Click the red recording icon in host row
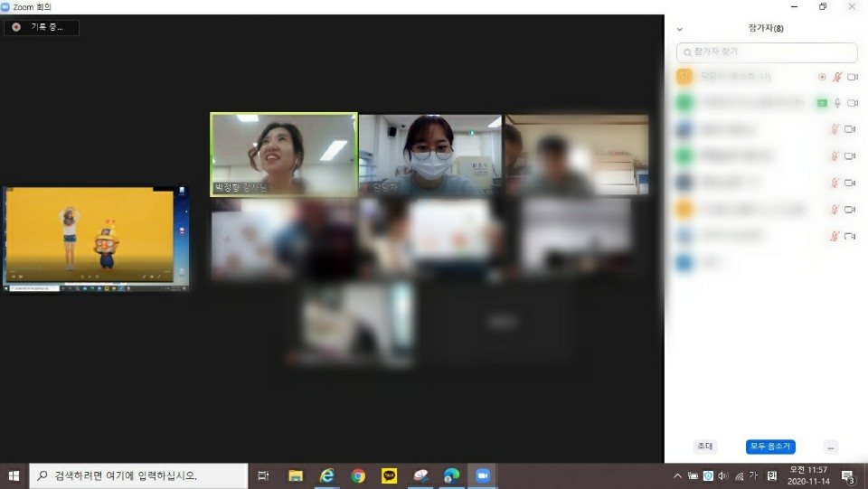This screenshot has width=868, height=489. click(822, 77)
